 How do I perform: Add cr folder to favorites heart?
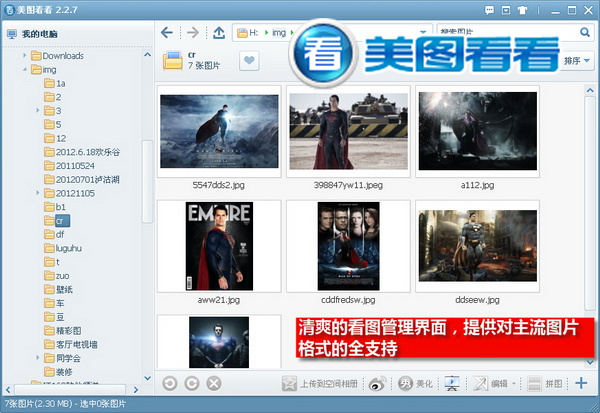(x=249, y=60)
